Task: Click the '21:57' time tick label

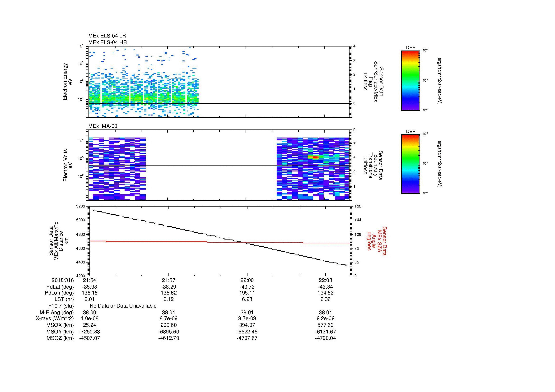Action: tap(168, 280)
